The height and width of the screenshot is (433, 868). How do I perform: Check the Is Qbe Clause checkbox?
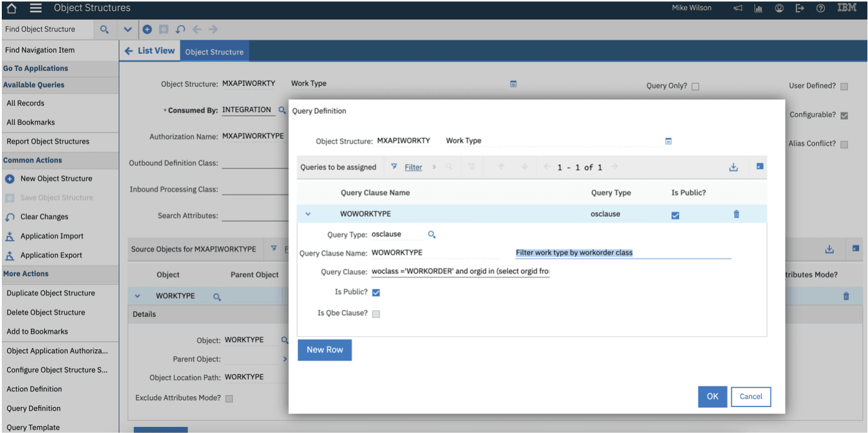point(376,314)
